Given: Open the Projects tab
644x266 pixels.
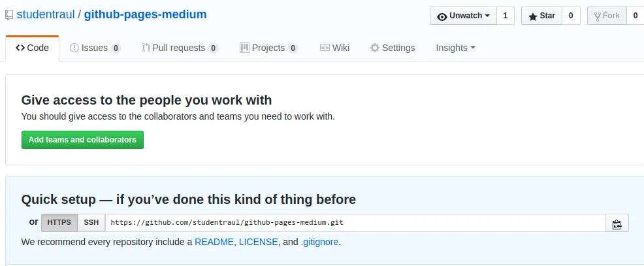Looking at the screenshot, I should (x=268, y=48).
